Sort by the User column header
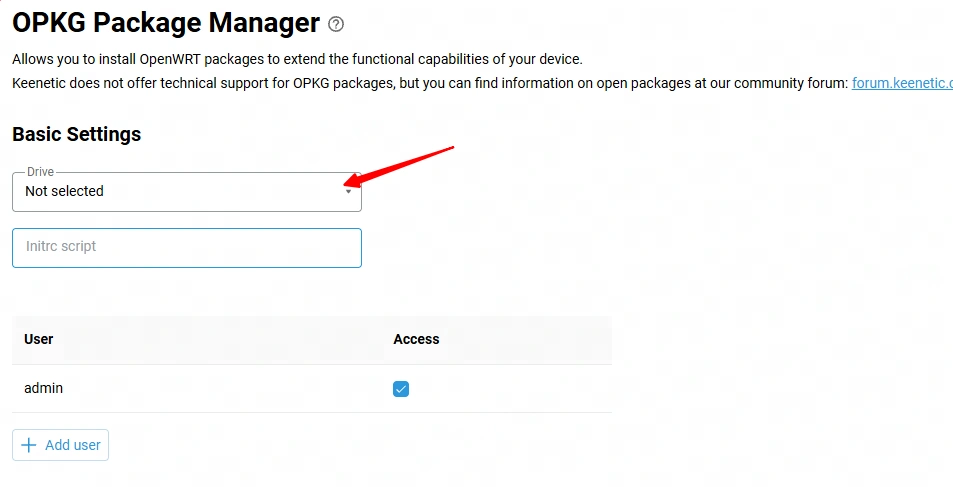Image resolution: width=953 pixels, height=487 pixels. pos(38,339)
